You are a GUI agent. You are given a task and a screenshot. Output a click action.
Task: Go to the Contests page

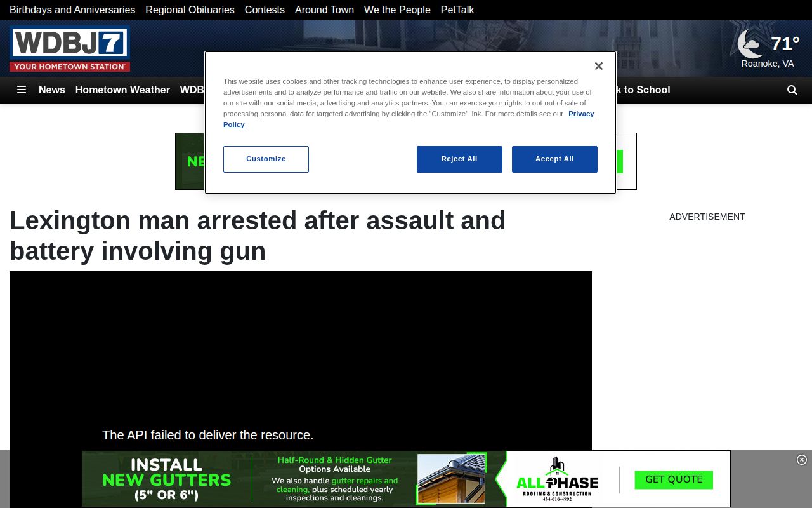point(265,10)
